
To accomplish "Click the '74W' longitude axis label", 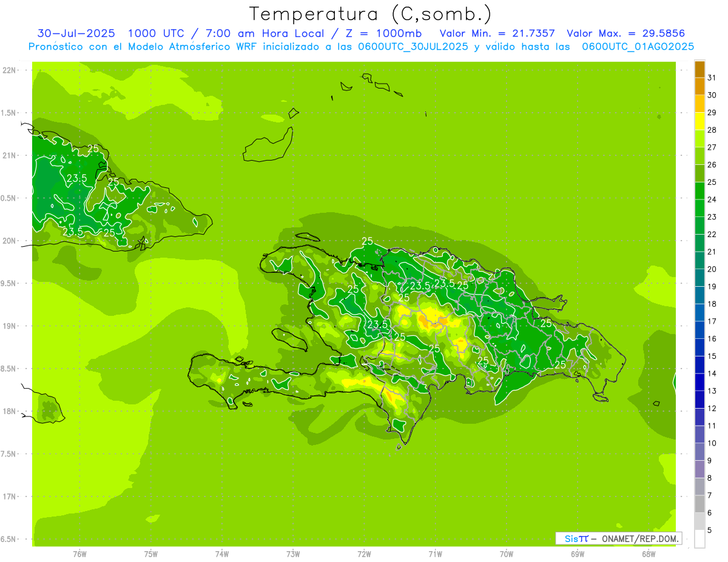I will [x=222, y=554].
